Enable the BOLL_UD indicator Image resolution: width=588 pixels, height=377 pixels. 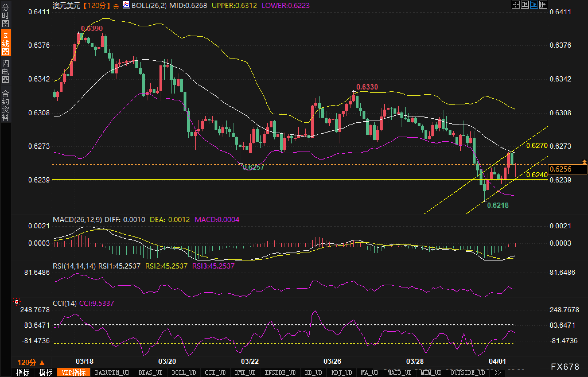tap(184, 372)
